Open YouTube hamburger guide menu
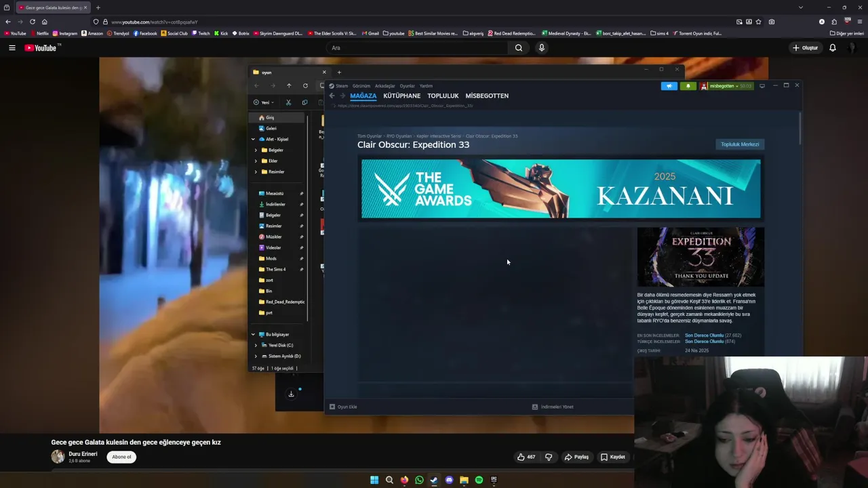The image size is (868, 488). click(x=12, y=47)
